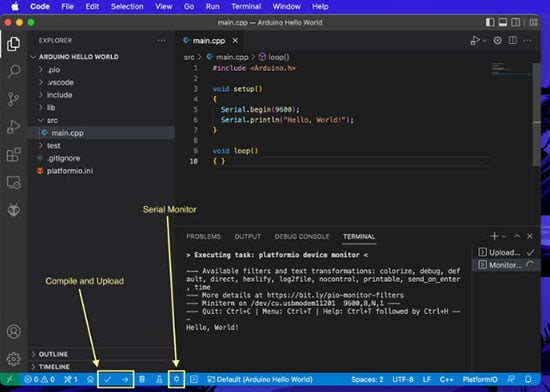Switch to the DEBUG CONSOLE tab
The image size is (550, 392).
302,237
